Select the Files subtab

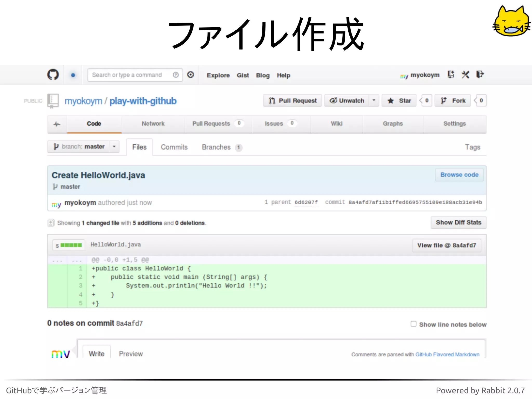139,147
